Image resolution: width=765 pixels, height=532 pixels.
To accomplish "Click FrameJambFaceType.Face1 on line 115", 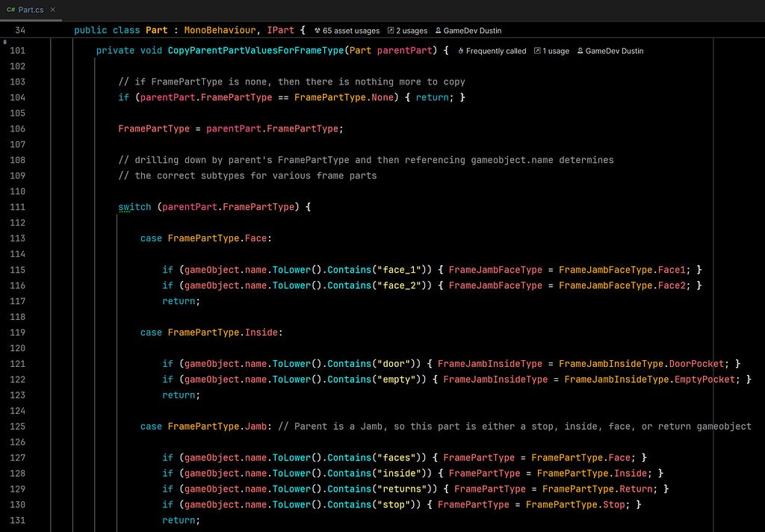I will point(622,270).
